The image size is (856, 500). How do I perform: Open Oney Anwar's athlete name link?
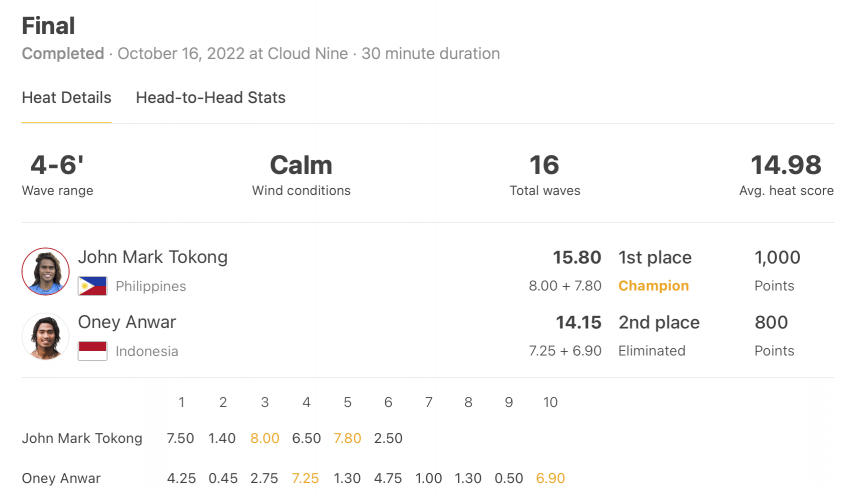tap(127, 322)
